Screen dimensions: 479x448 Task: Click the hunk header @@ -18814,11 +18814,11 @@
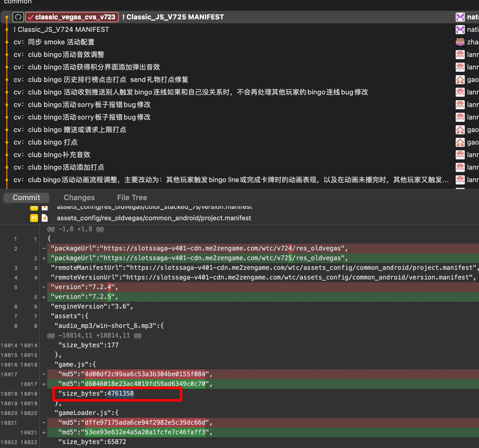(x=94, y=336)
